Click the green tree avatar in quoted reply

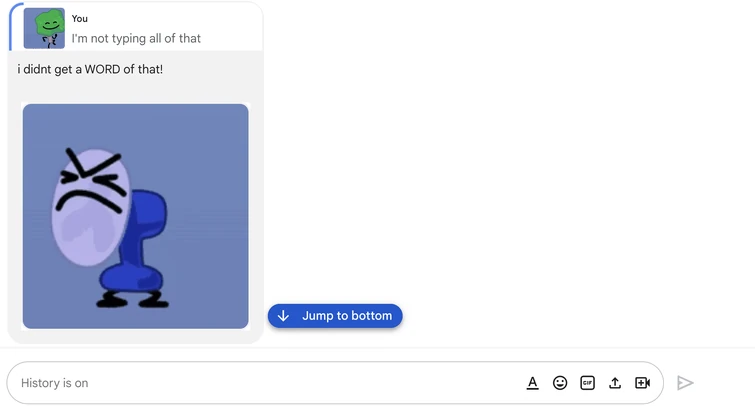[x=44, y=28]
